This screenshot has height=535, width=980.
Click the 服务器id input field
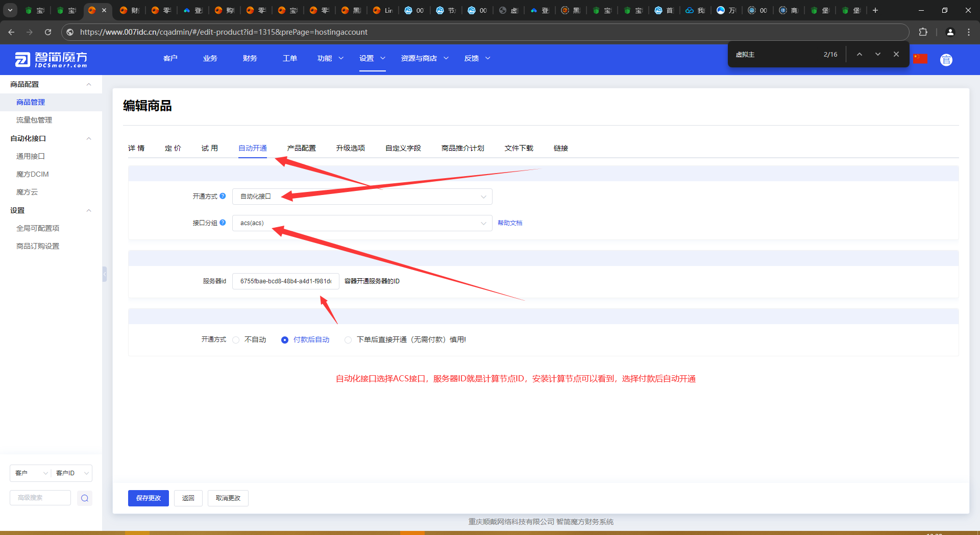(286, 281)
